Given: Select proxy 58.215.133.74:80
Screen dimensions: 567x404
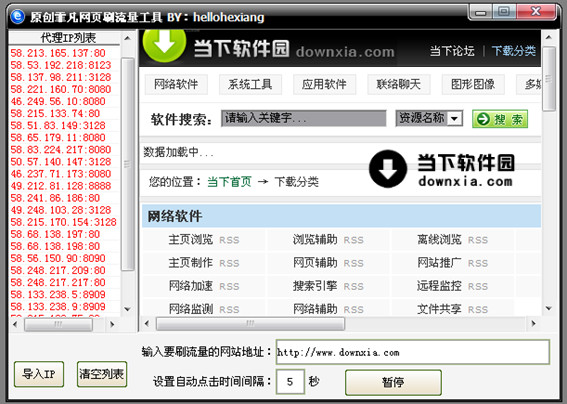Looking at the screenshot, I should pyautogui.click(x=55, y=114).
